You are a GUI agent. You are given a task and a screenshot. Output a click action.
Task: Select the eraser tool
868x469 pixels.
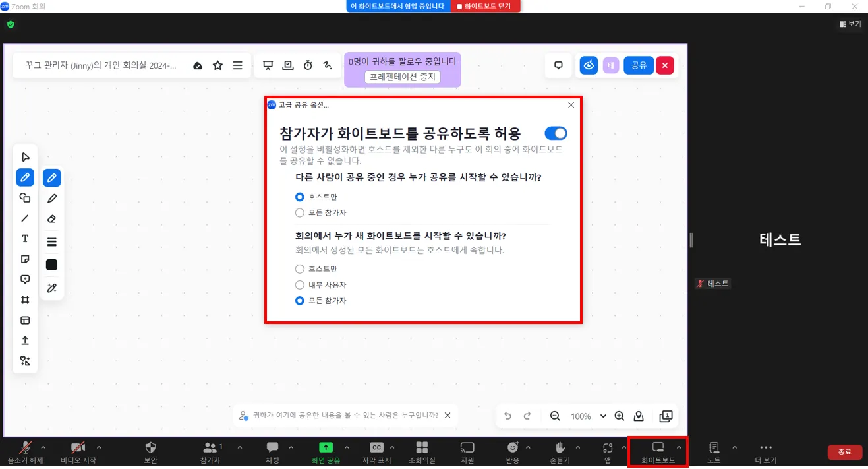click(x=52, y=219)
